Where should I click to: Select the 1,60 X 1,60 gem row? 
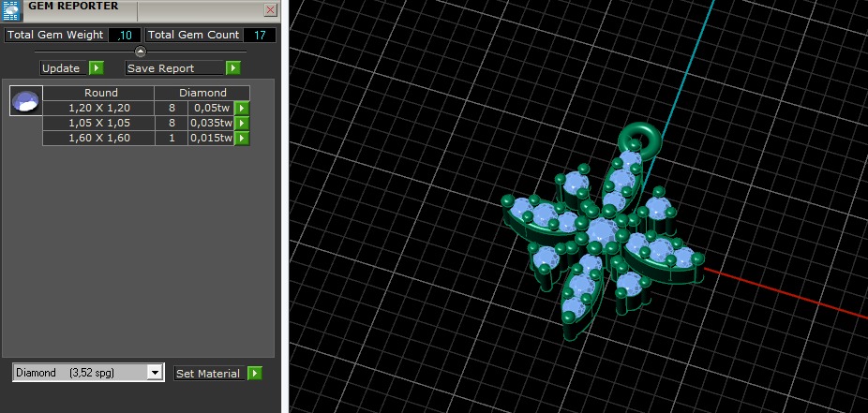146,138
